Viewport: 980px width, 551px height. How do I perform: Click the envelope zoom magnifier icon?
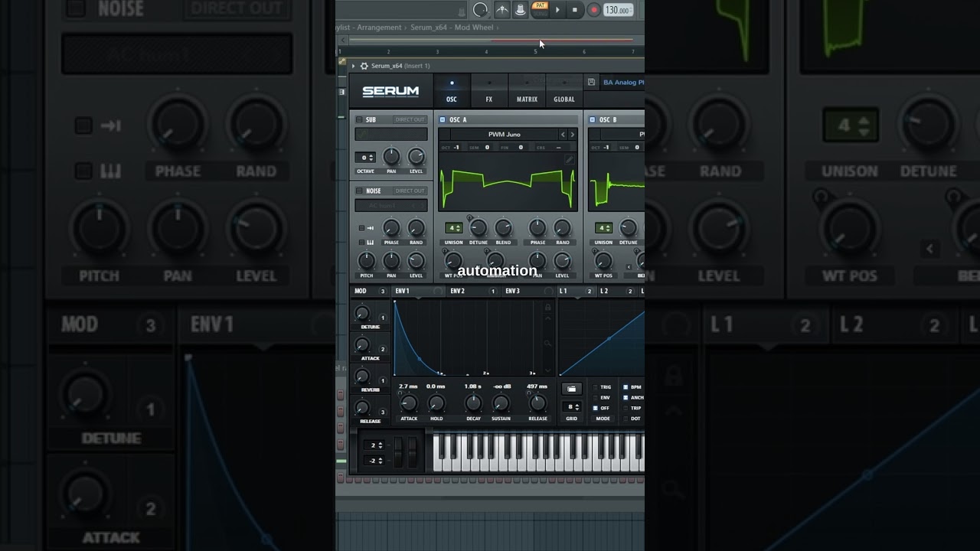[547, 344]
